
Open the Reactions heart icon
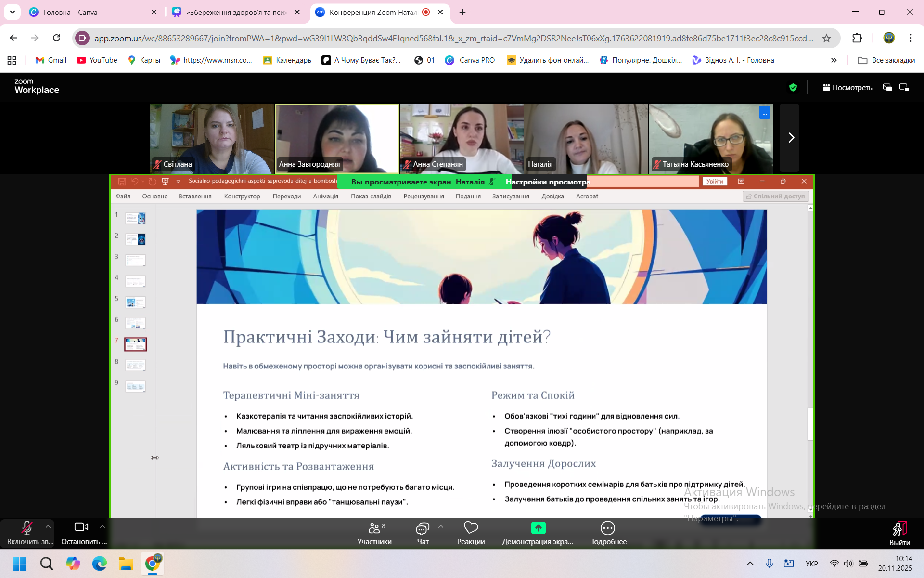click(x=471, y=528)
